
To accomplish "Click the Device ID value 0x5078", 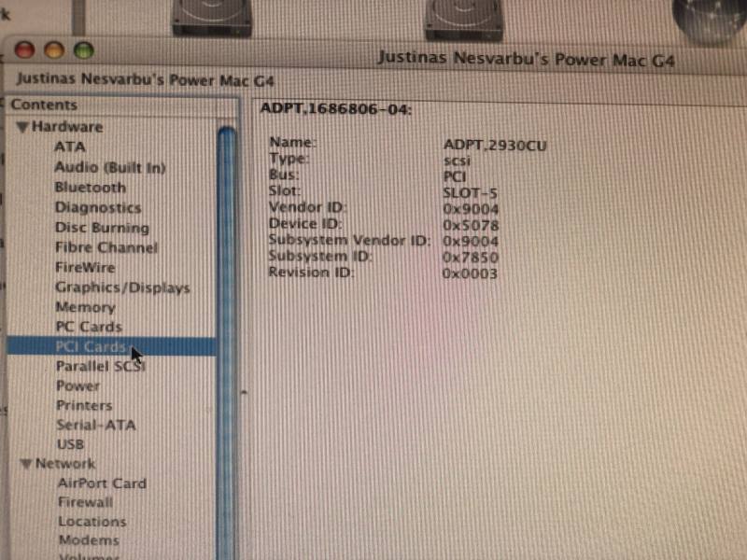I will 471,225.
